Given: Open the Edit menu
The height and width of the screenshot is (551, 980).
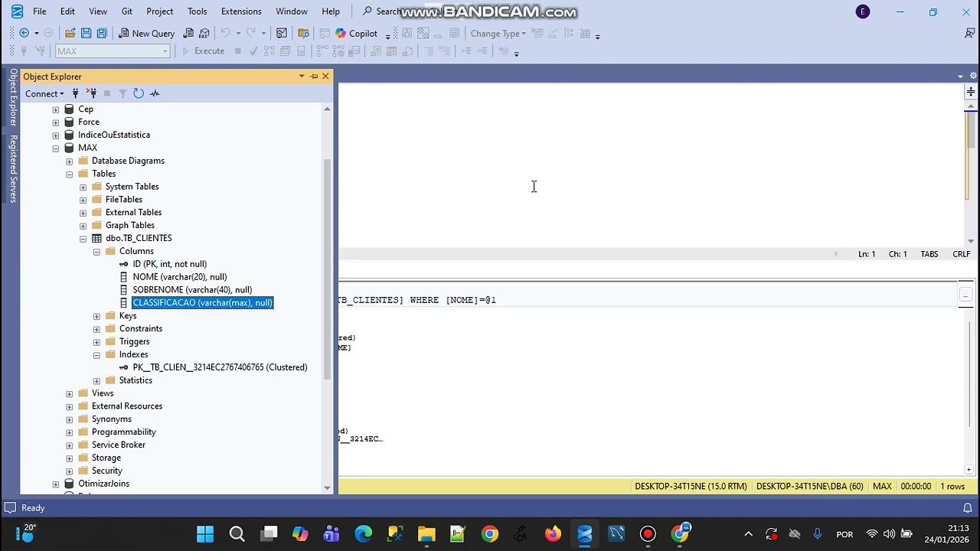Looking at the screenshot, I should pos(67,11).
